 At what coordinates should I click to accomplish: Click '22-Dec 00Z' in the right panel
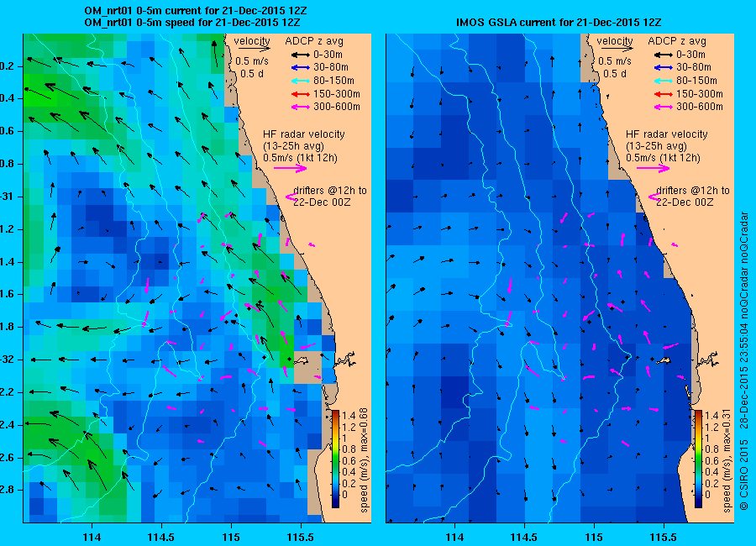coord(685,202)
